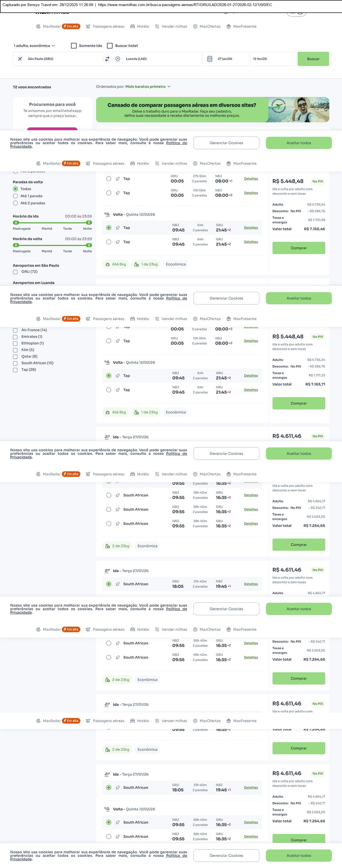Tick the Buscar hotel checkbox
Viewport: 342px width, 868px height.
click(x=110, y=46)
